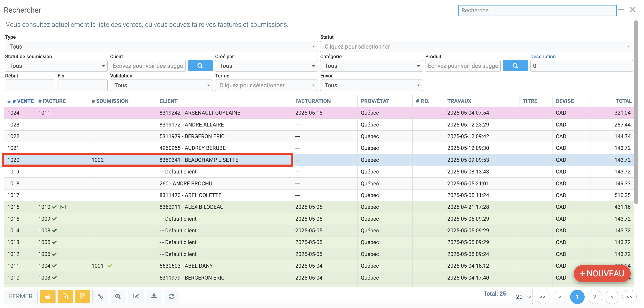The image size is (644, 308).
Task: Click the magnifier zoom-in icon button
Action: [118, 297]
